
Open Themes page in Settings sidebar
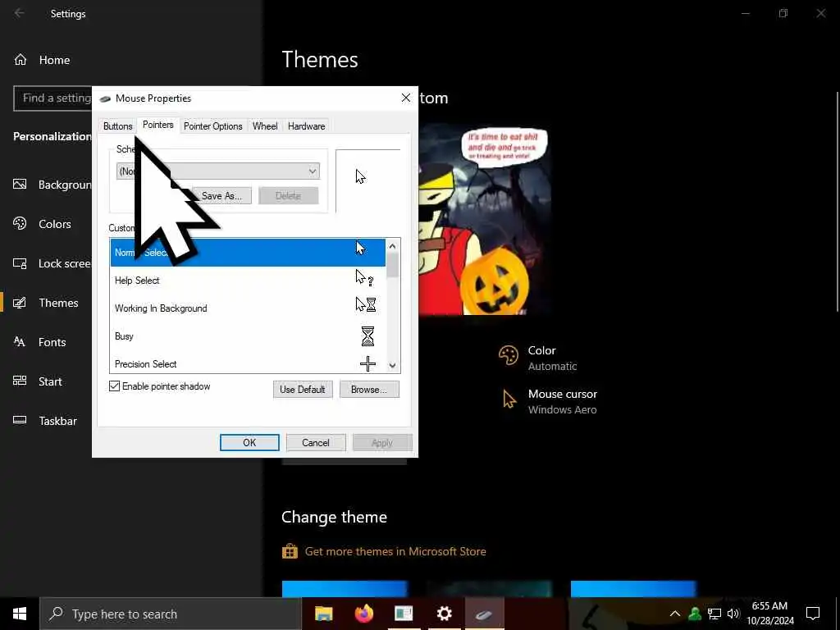pos(46,303)
